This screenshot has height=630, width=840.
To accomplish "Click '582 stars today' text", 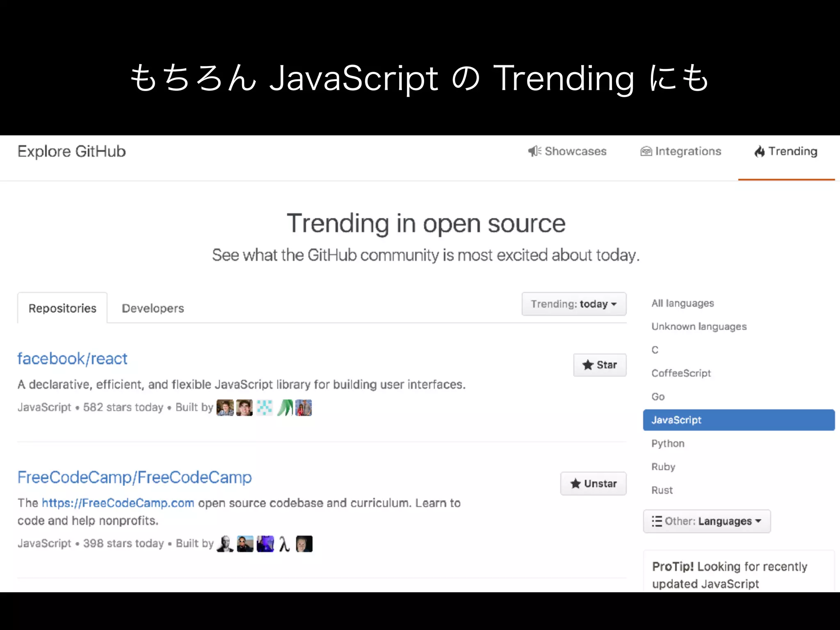I will pos(123,407).
